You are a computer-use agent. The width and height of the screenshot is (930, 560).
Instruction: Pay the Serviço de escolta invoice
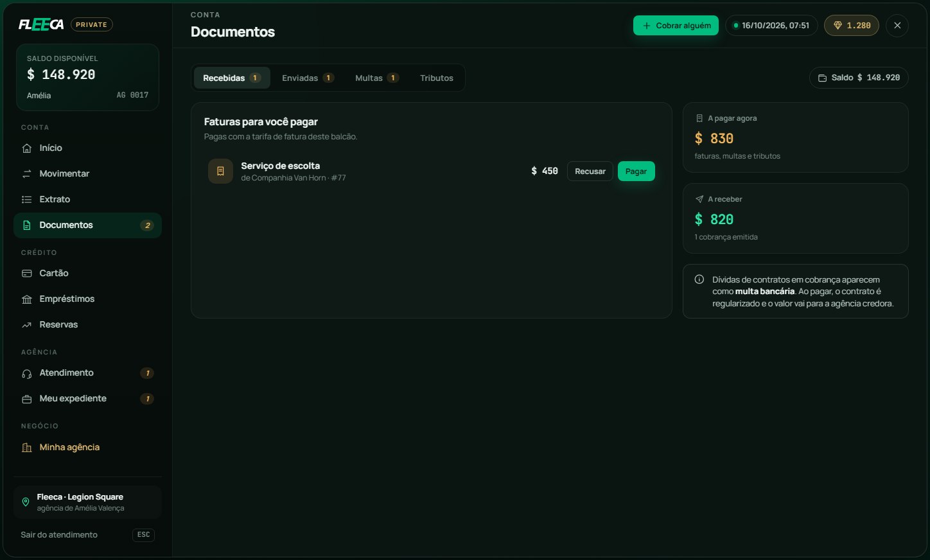pyautogui.click(x=636, y=171)
